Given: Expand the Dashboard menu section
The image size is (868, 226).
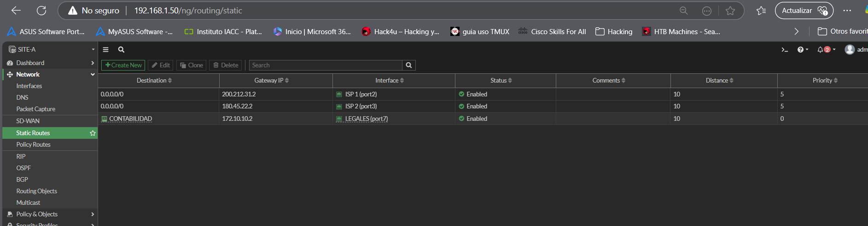Looking at the screenshot, I should click(50, 63).
